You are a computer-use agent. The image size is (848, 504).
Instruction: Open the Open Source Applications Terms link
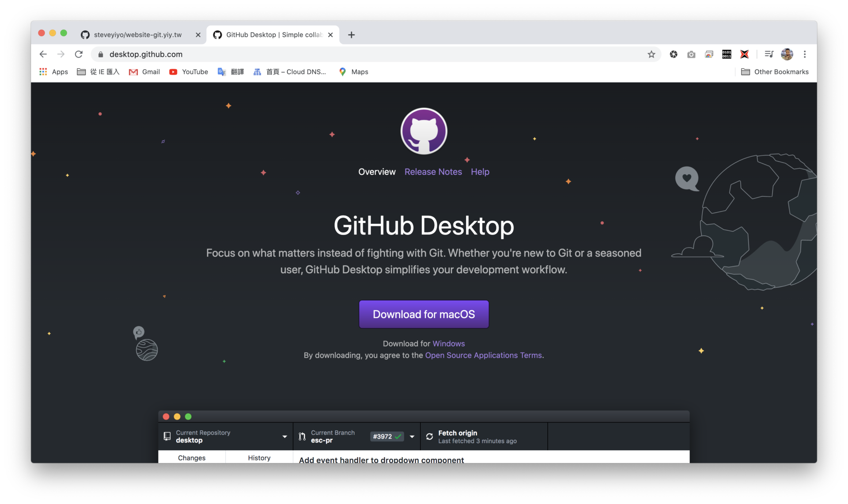483,355
